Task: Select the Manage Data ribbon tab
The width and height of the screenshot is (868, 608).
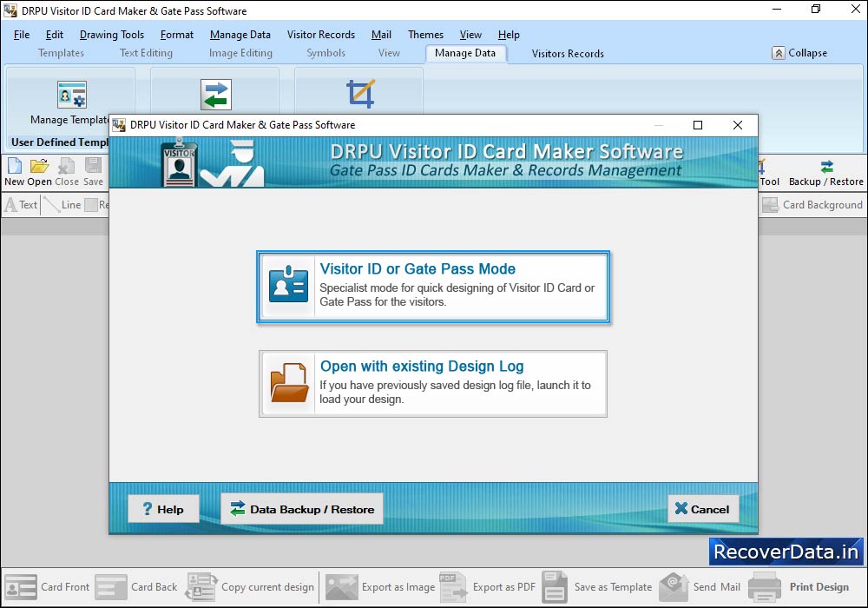Action: click(465, 53)
